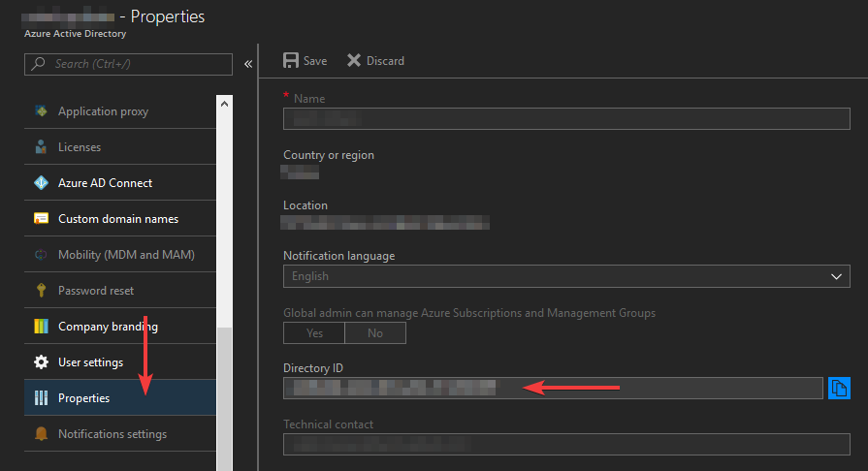This screenshot has width=868, height=471.
Task: Click the Company branding icon
Action: 41,327
